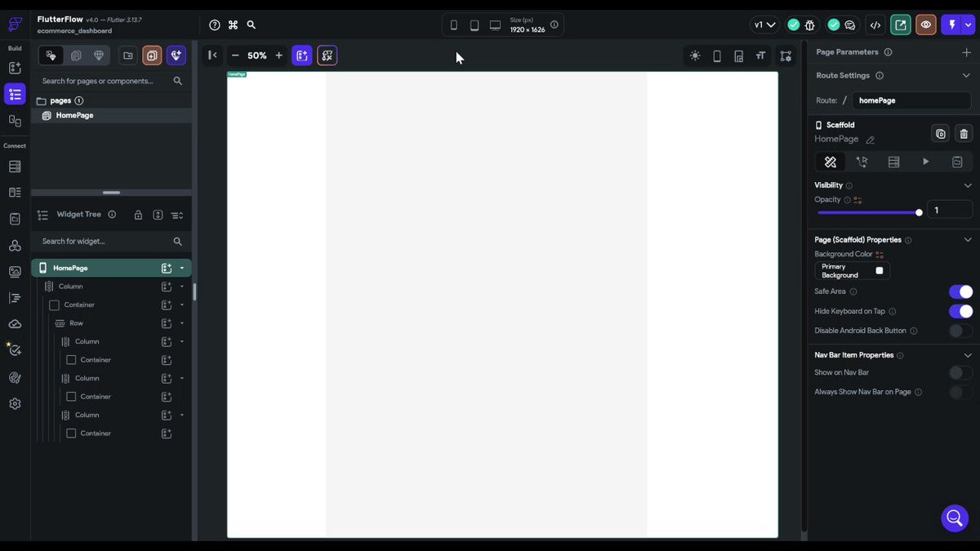
Task: Open the Tests sidebar icon
Action: point(15,350)
